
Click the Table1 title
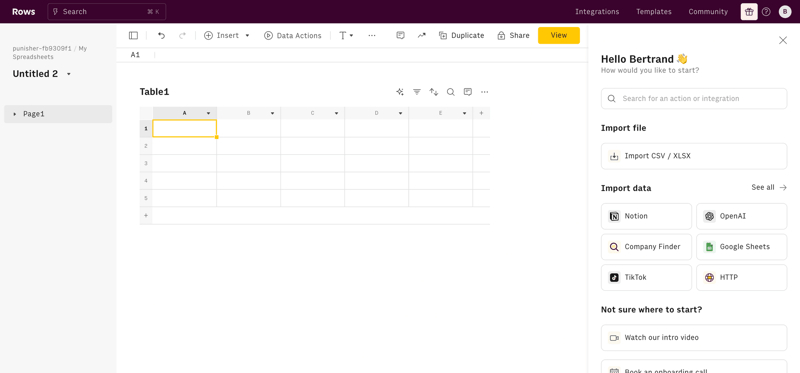(154, 92)
